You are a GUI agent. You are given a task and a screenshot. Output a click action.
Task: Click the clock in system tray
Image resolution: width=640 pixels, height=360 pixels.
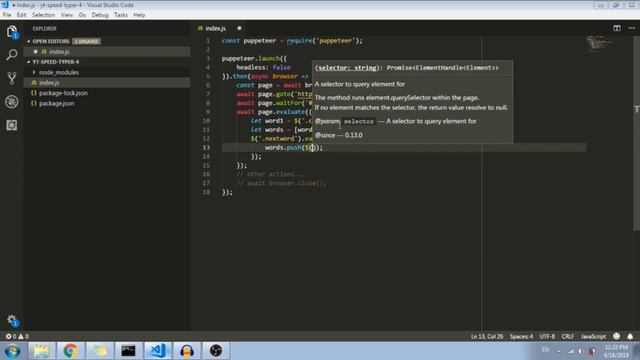point(616,351)
